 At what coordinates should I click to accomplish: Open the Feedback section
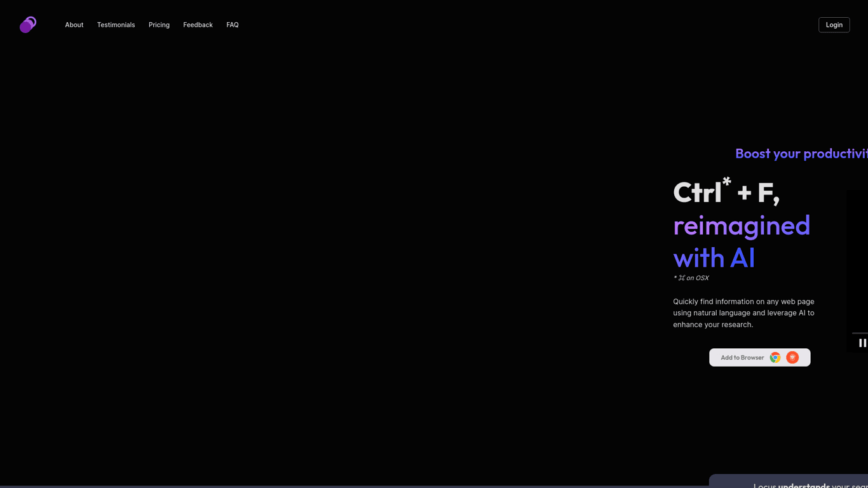(x=198, y=25)
